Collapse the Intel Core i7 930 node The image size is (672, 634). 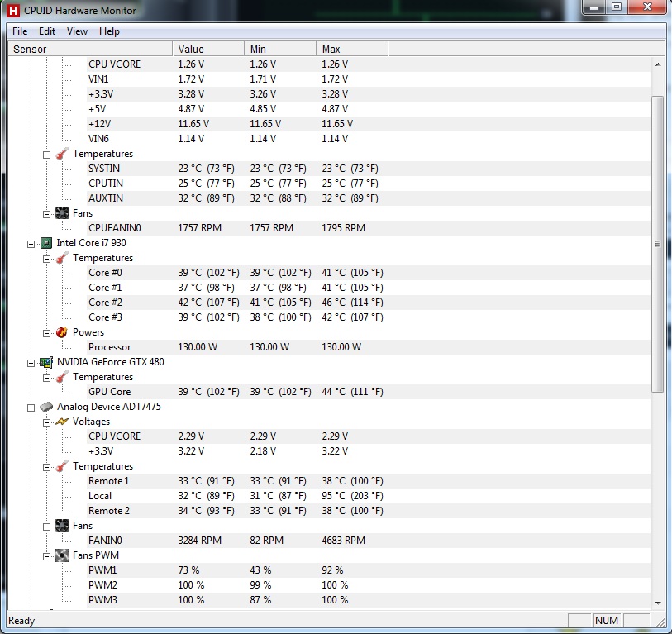tap(31, 244)
